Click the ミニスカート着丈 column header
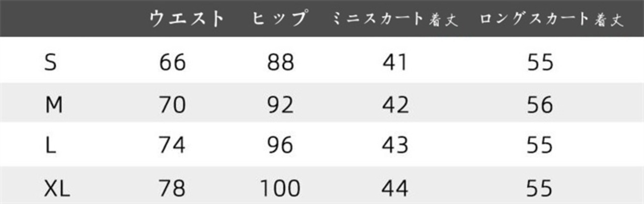Viewport: 644px width, 204px height. [x=395, y=20]
